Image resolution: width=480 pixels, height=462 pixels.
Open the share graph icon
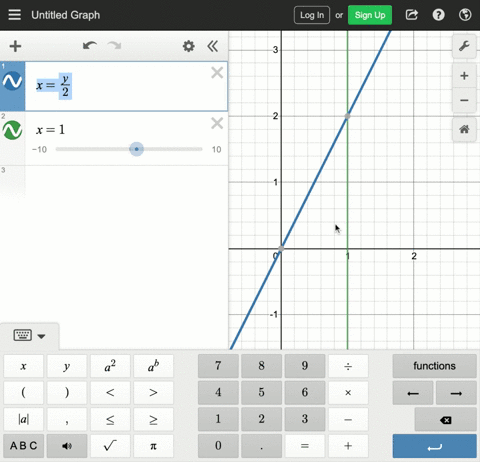click(x=412, y=15)
